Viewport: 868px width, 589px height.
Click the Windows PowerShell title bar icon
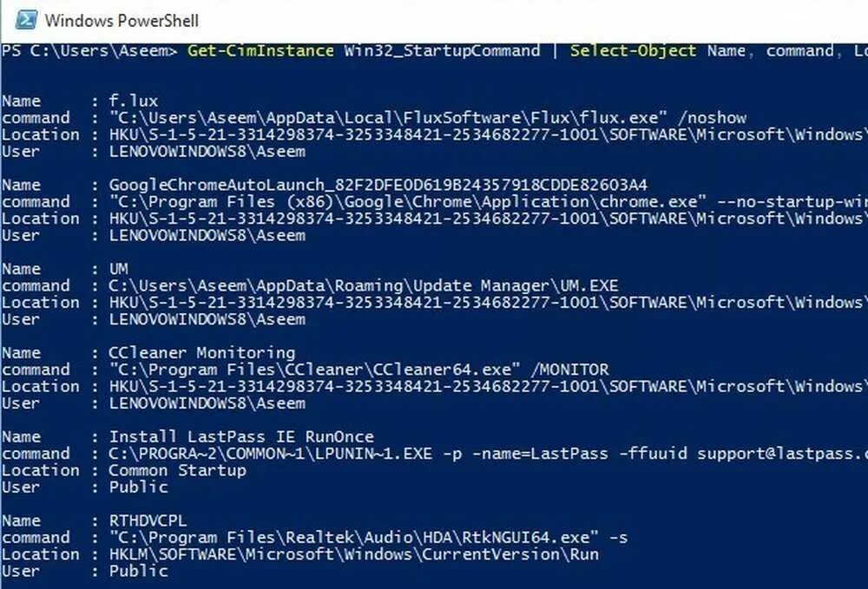[26, 21]
